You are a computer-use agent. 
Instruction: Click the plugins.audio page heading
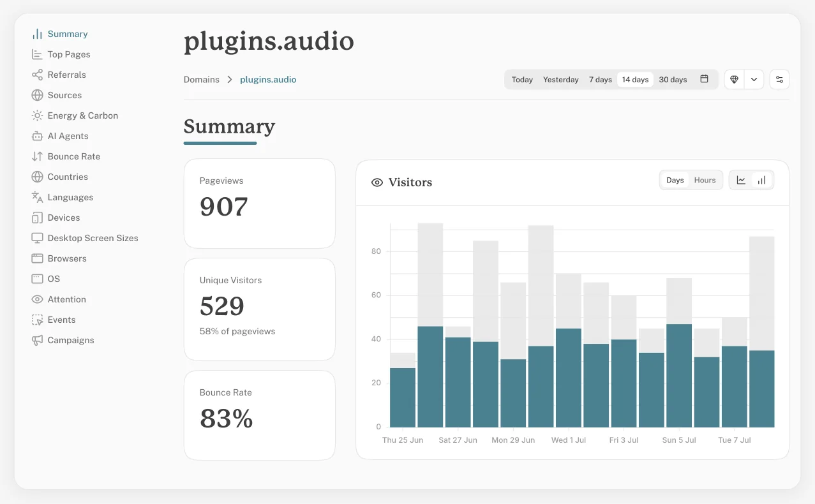269,42
